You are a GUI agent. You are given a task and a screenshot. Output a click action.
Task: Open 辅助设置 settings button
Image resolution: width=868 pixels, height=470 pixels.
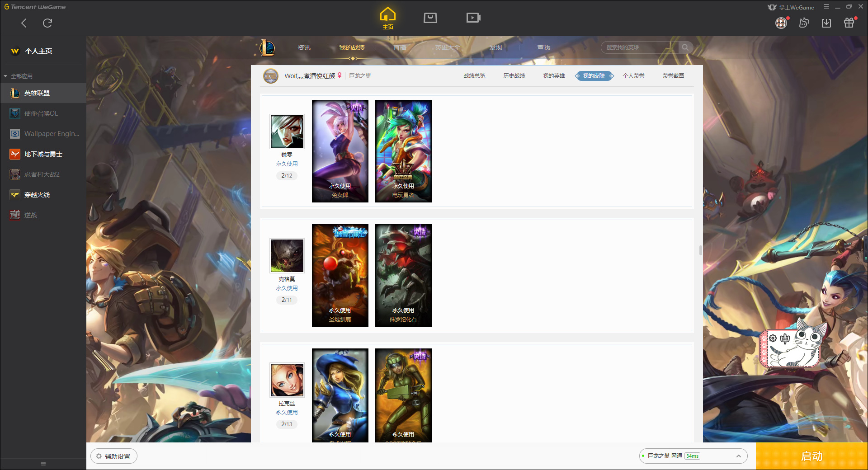point(114,456)
